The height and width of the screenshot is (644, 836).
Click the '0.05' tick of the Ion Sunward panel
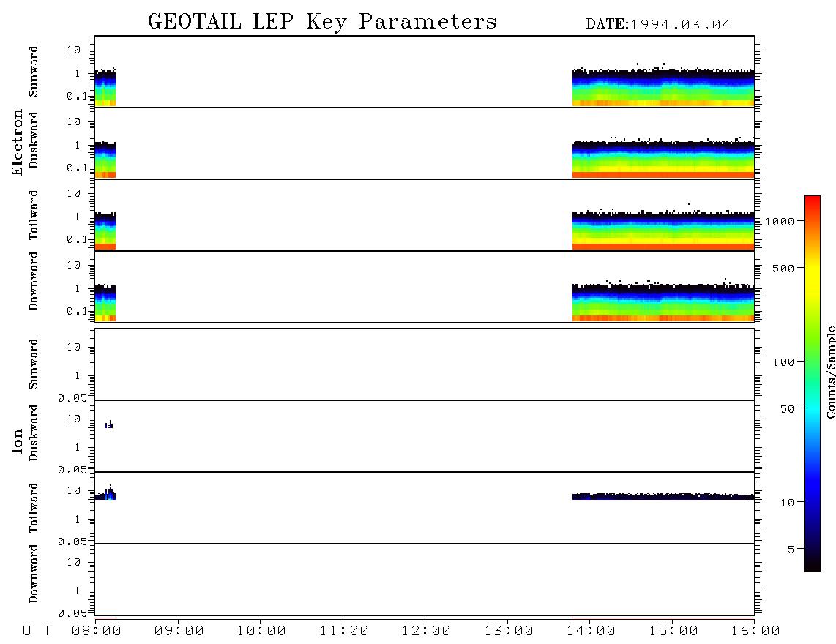[x=72, y=397]
